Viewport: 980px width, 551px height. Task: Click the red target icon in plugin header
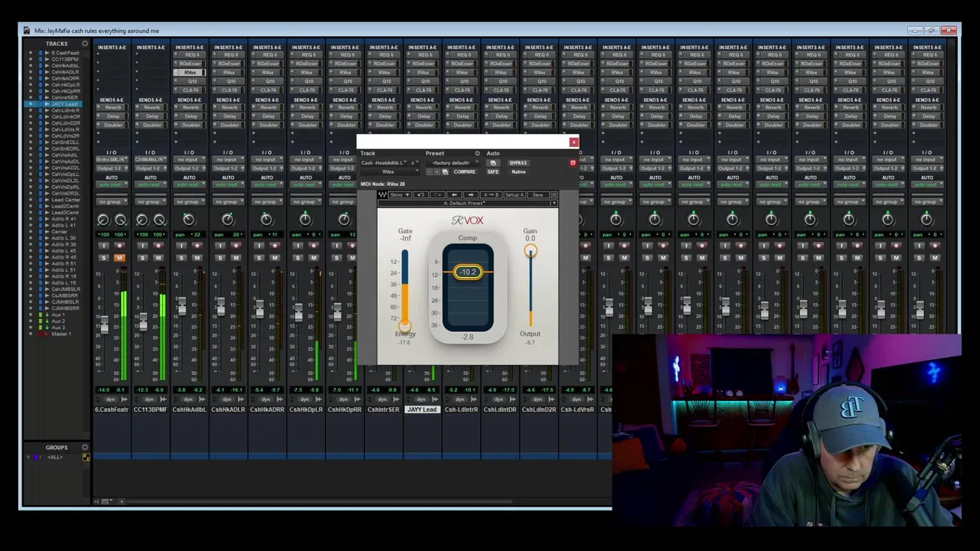573,163
